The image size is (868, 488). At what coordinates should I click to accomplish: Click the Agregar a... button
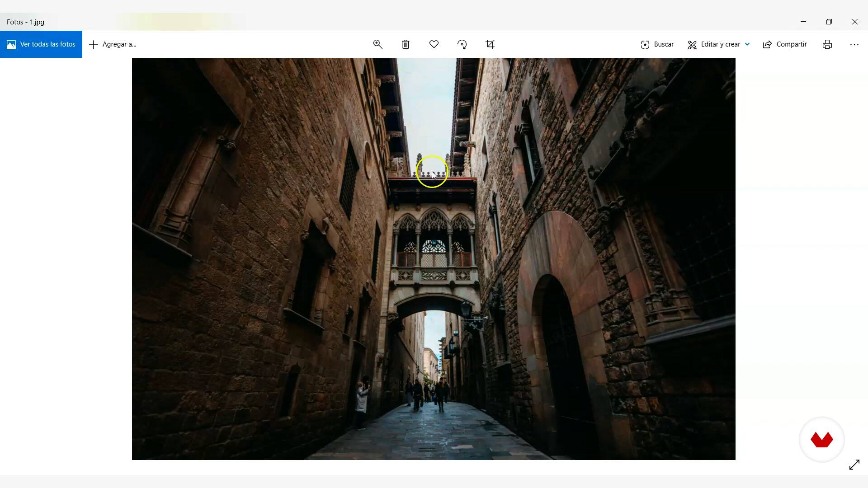coord(113,44)
